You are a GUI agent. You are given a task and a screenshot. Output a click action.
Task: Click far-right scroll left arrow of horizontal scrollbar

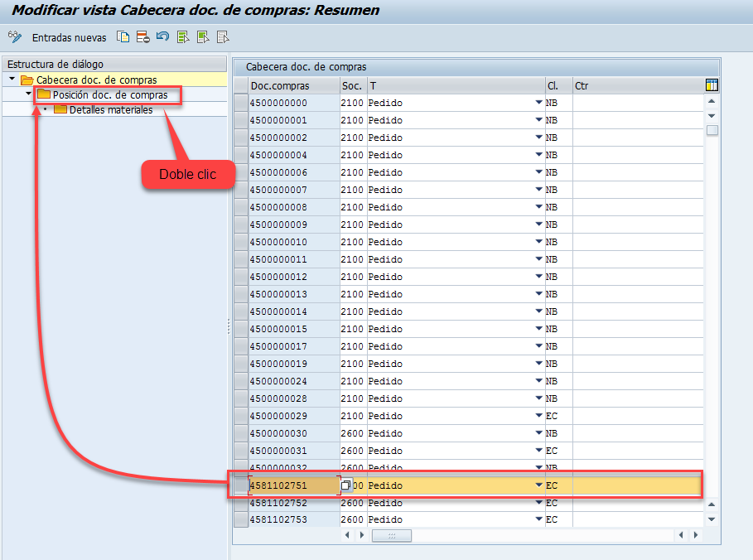[681, 535]
